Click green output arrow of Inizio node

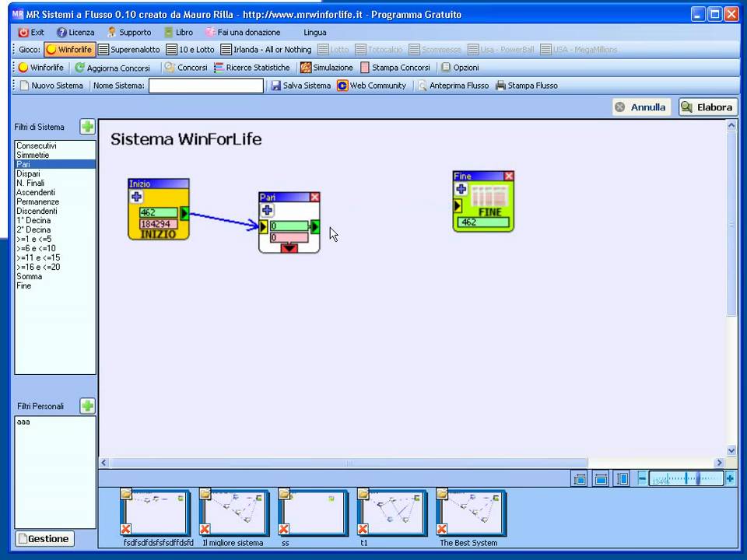[x=184, y=213]
